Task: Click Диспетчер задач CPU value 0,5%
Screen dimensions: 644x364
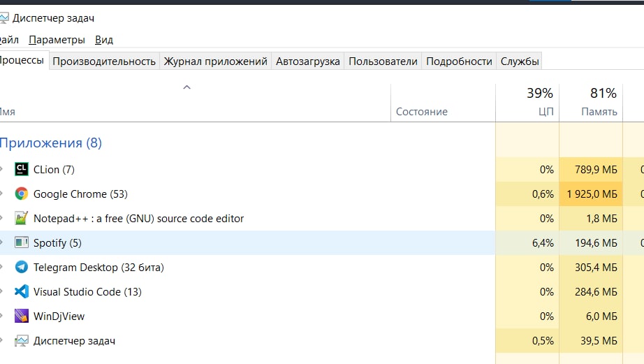Action: 543,340
